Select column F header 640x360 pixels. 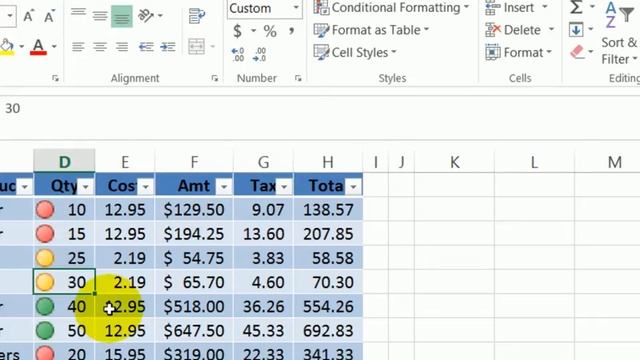coord(194,162)
